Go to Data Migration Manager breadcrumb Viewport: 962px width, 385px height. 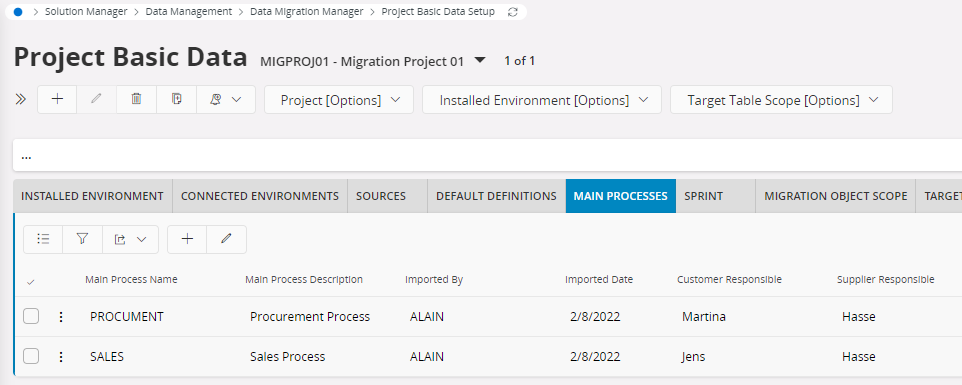coord(307,12)
